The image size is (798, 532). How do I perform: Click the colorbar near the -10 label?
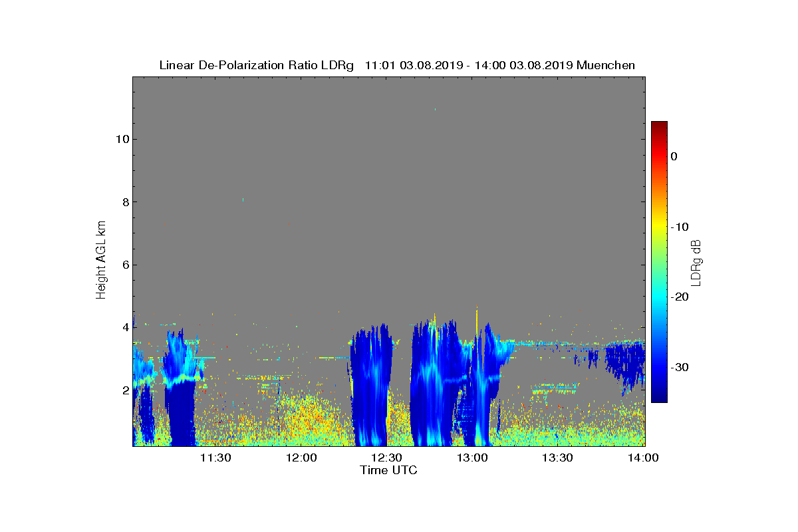point(659,227)
